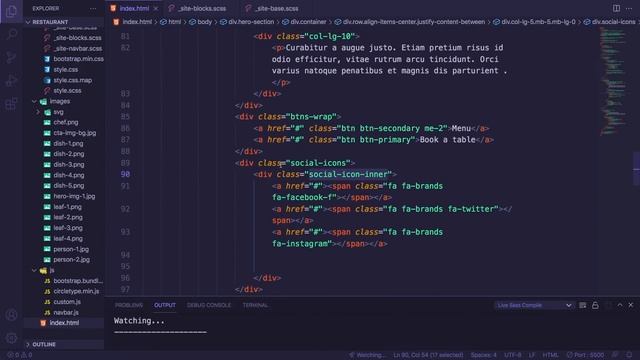Click div.hero-section in the breadcrumb
This screenshot has height=360, width=640.
[251, 22]
